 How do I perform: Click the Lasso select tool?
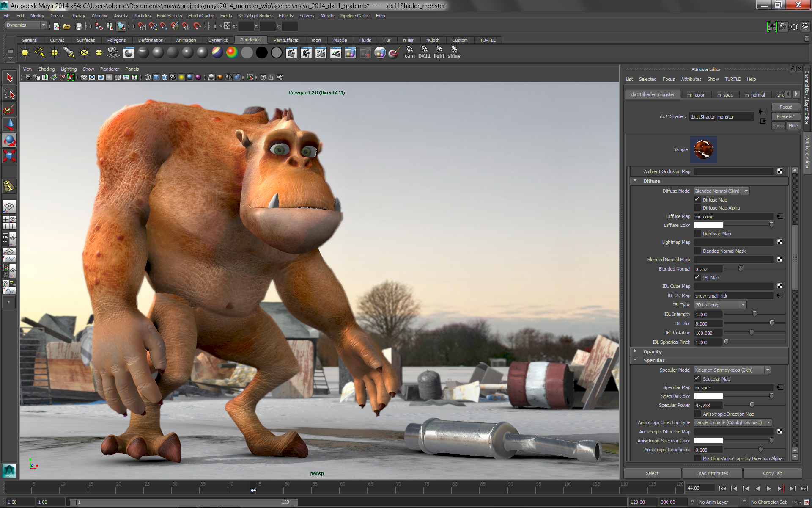9,94
